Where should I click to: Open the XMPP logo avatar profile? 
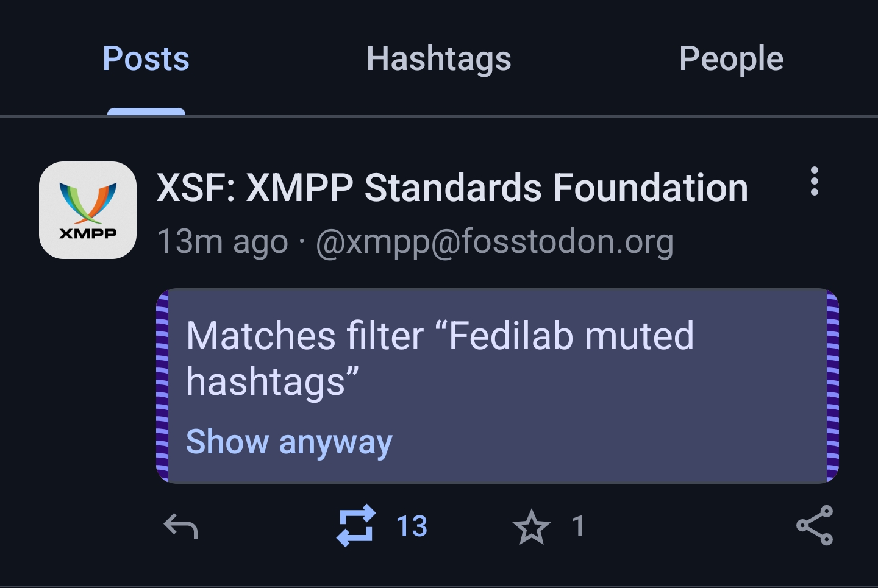pos(88,210)
